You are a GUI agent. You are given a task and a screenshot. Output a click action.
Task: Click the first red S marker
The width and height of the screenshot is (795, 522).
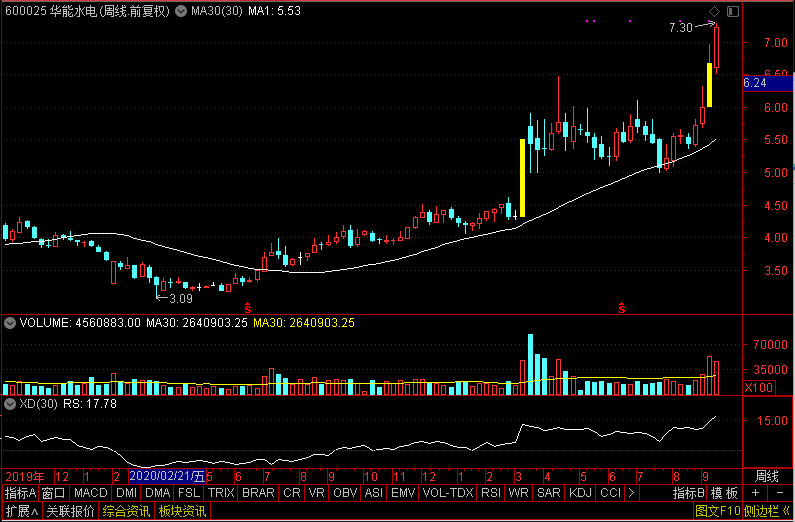point(248,307)
